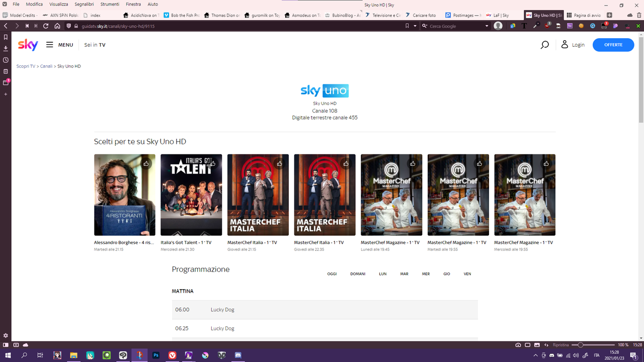Open the cookie extension icon
The width and height of the screenshot is (644, 362).
point(581,26)
